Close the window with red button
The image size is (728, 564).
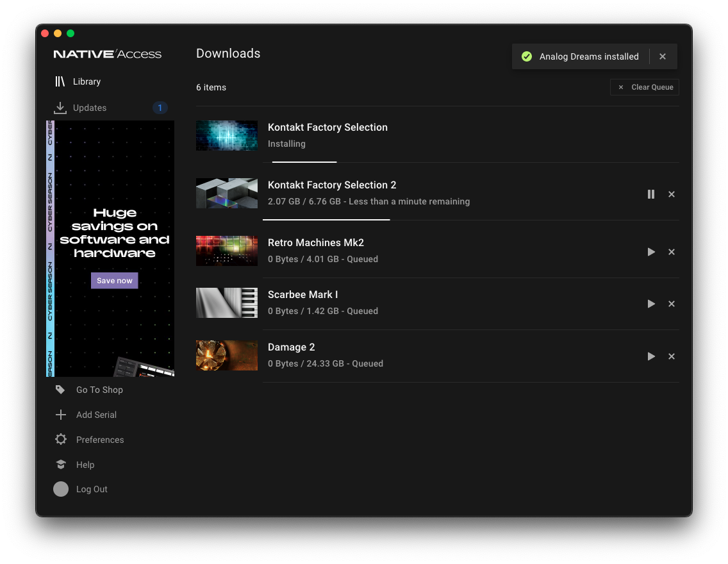click(45, 33)
